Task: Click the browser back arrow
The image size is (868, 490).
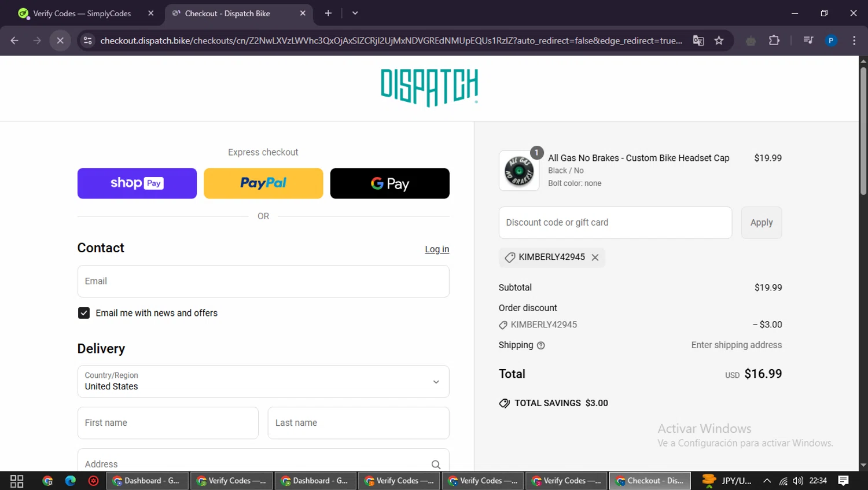Action: (14, 40)
